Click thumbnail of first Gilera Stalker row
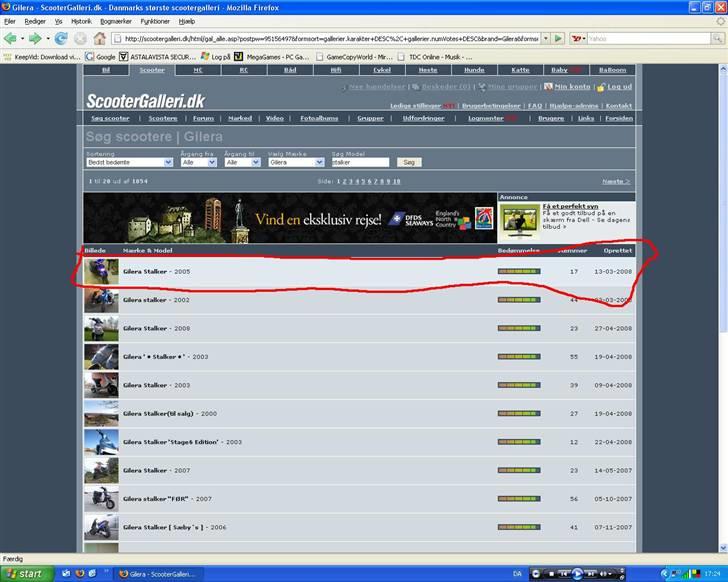Screen dimensions: 728x582 [x=101, y=271]
